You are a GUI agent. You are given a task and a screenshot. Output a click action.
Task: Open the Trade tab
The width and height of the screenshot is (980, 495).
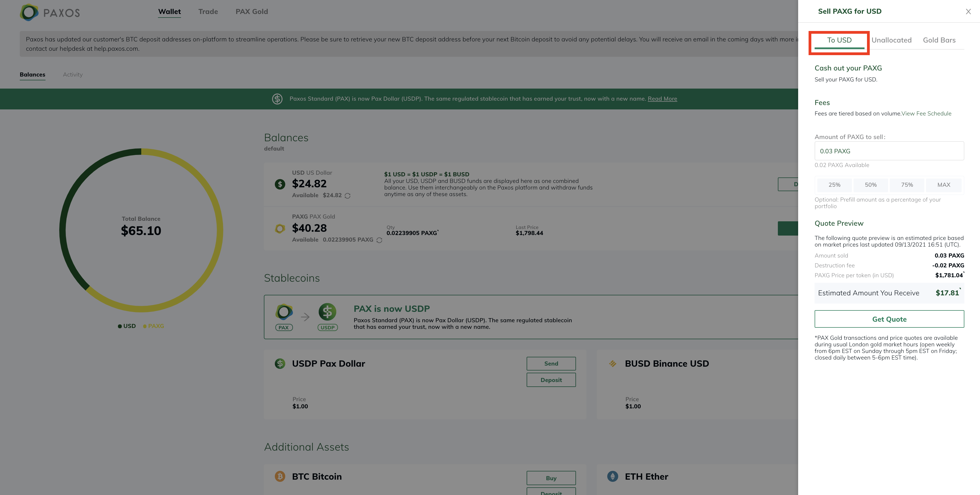[x=208, y=12]
